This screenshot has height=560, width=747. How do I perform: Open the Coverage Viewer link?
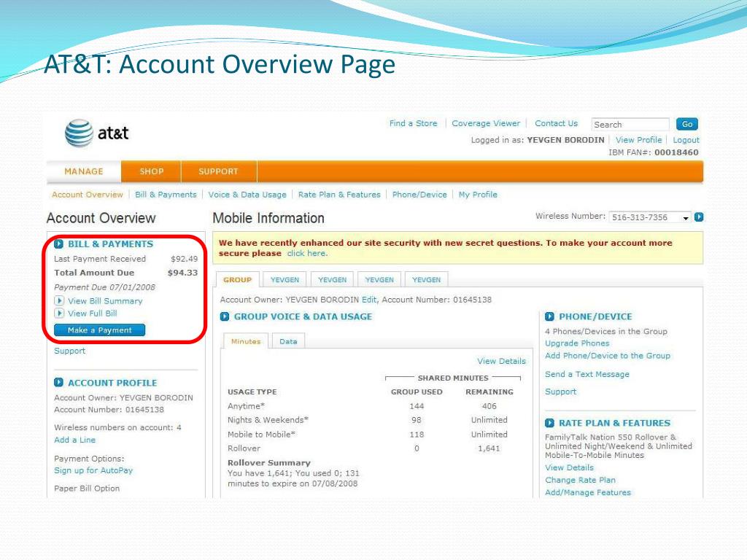pyautogui.click(x=486, y=123)
